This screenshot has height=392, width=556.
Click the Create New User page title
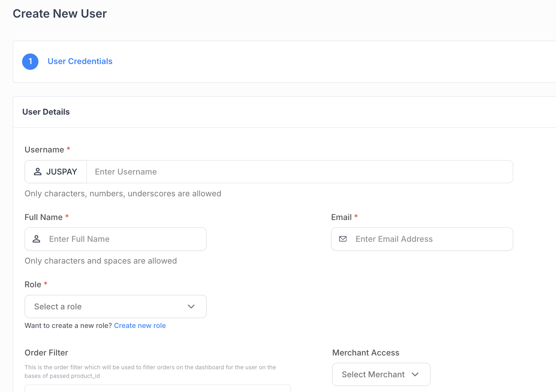coord(60,14)
